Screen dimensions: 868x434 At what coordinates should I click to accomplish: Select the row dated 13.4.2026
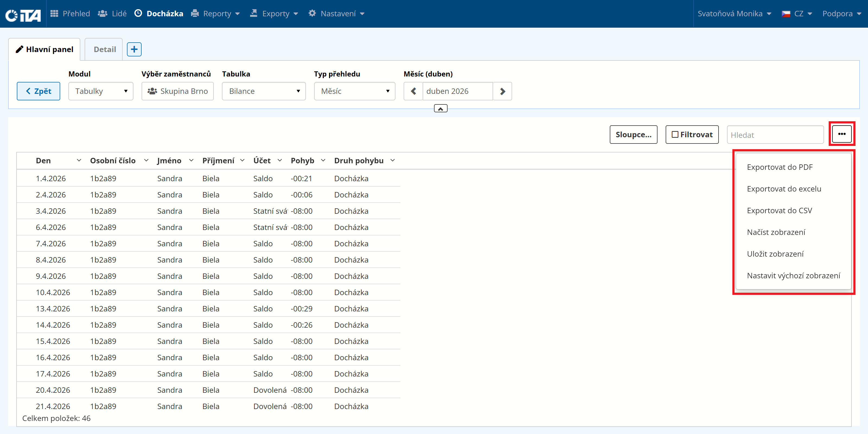click(x=208, y=309)
